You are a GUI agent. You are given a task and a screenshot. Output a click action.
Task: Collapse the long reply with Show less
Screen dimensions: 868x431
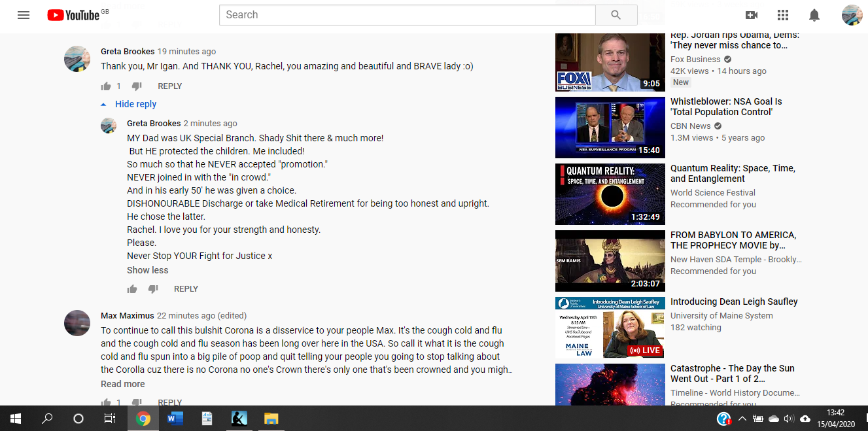pos(147,270)
